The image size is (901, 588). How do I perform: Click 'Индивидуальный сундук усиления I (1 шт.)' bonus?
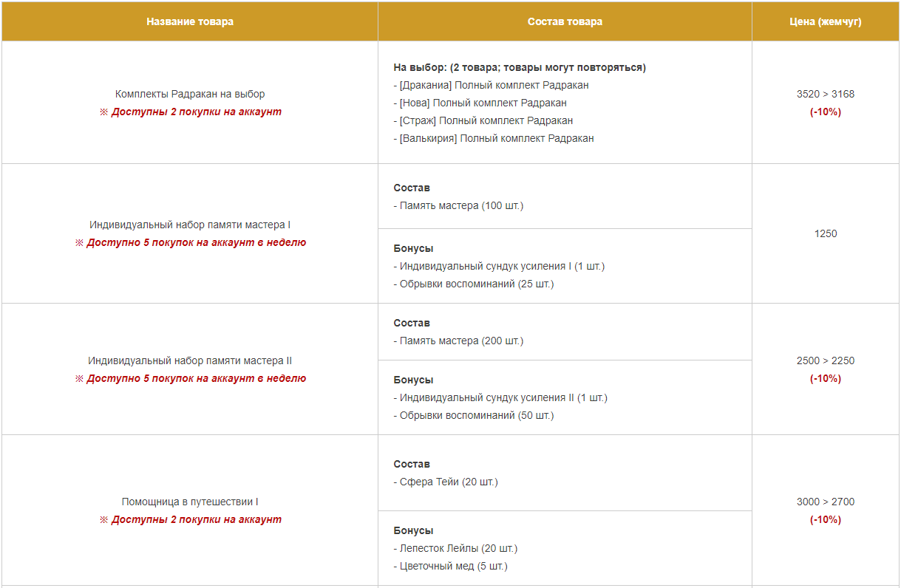(x=499, y=266)
